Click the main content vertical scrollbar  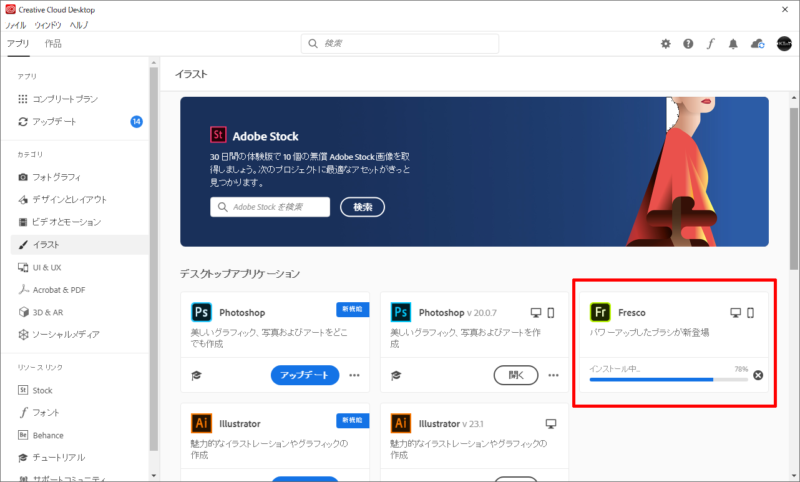pyautogui.click(x=794, y=189)
